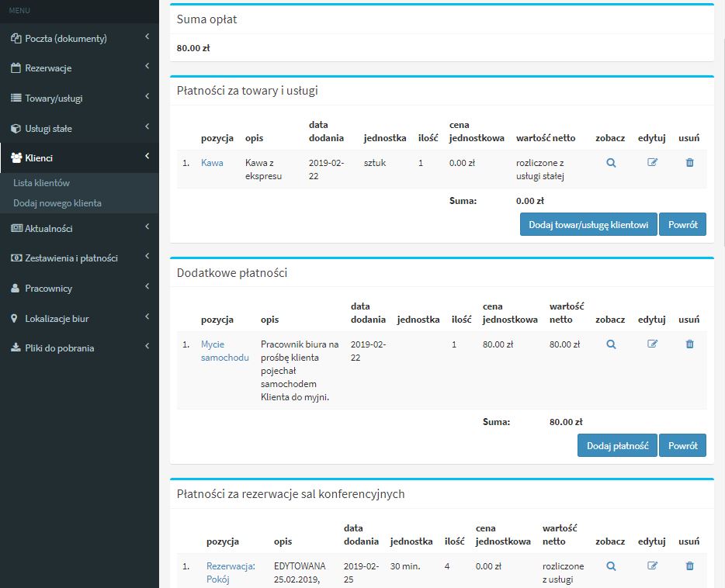Click the Pracownicy person icon

[x=16, y=289]
